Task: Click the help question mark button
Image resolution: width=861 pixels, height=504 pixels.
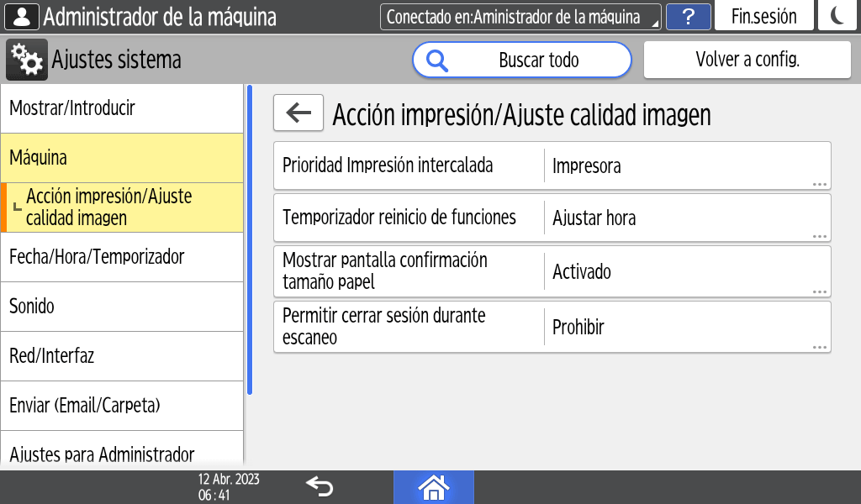Action: (x=689, y=17)
